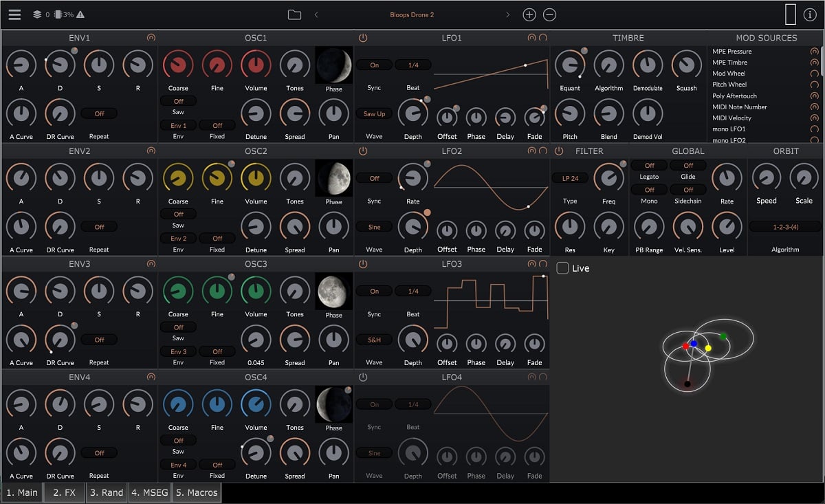
Task: Click the warning triangle icon in header
Action: [x=80, y=14]
